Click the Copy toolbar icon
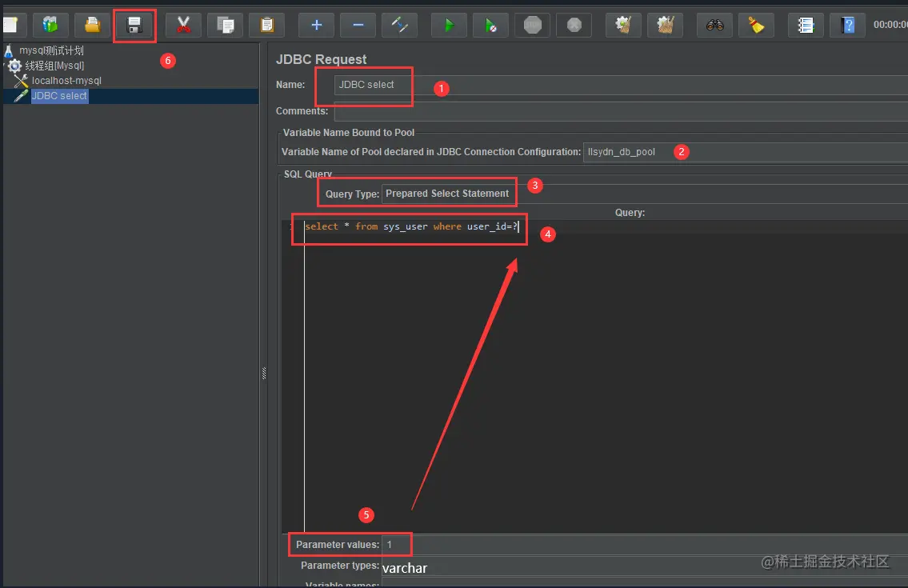Image resolution: width=908 pixels, height=588 pixels. [x=226, y=25]
